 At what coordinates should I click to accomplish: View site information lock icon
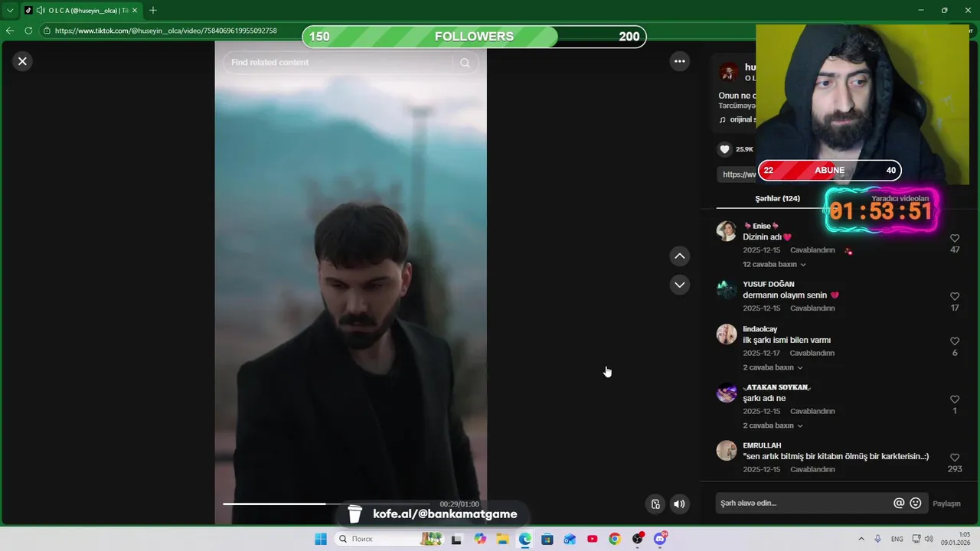(47, 31)
